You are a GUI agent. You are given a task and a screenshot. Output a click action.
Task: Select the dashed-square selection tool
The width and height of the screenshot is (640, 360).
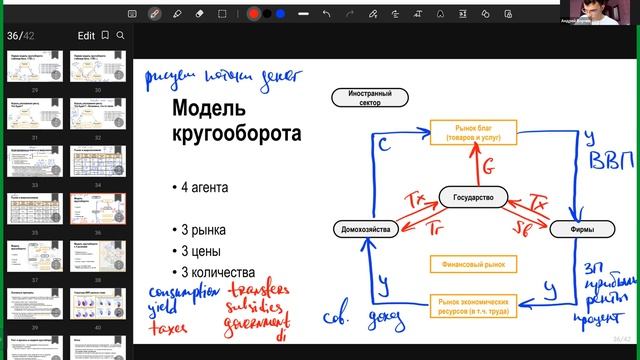coord(222,14)
